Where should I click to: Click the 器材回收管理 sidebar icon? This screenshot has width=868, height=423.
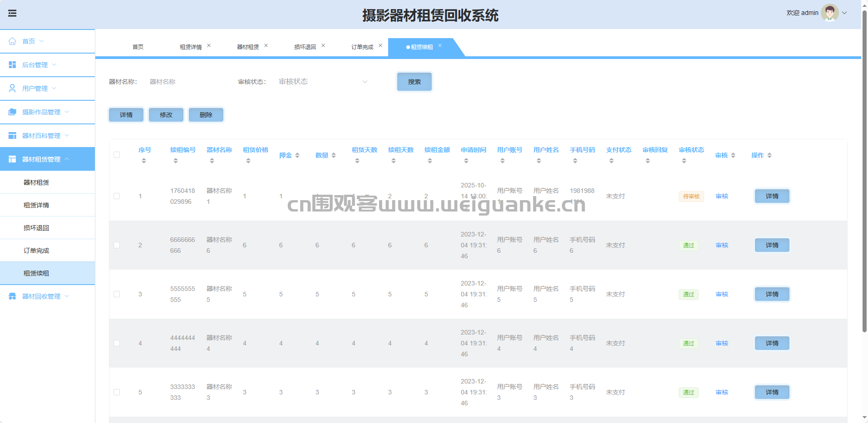(x=12, y=296)
